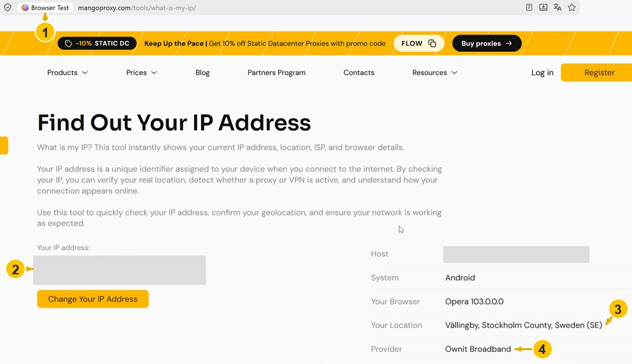This screenshot has width=632, height=364.
Task: Click the Your Browser label
Action: pos(396,301)
